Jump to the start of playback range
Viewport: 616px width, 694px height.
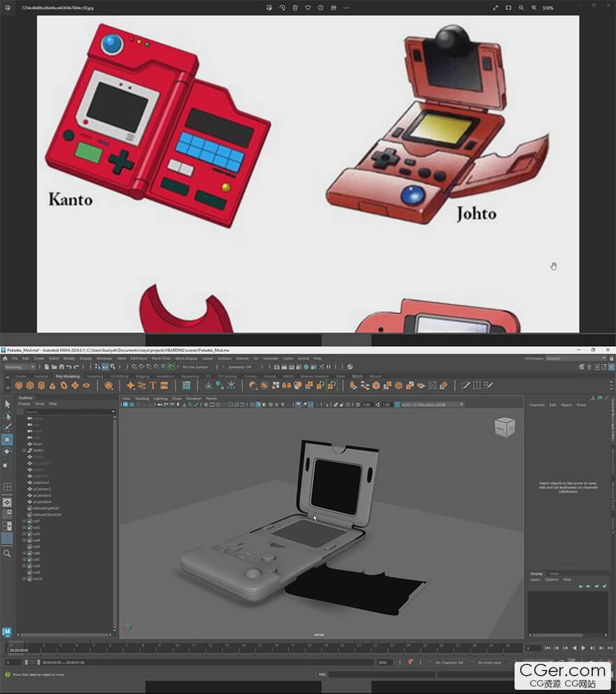(547, 648)
